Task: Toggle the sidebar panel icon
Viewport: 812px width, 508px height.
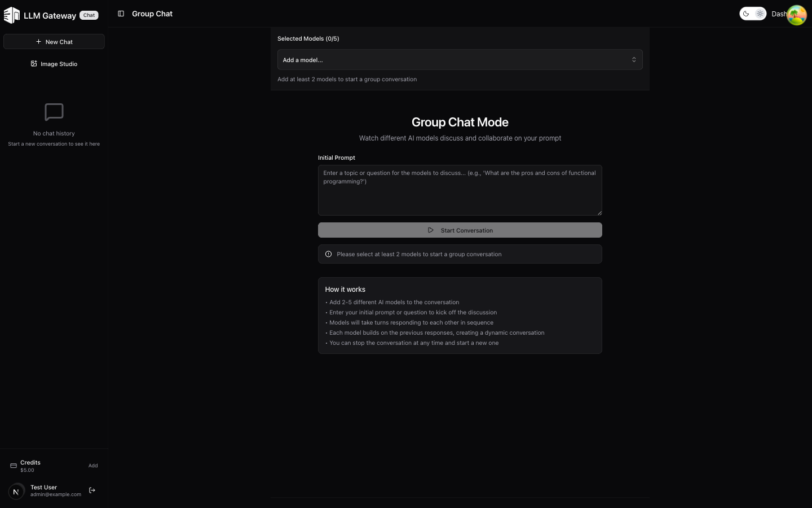Action: click(121, 14)
